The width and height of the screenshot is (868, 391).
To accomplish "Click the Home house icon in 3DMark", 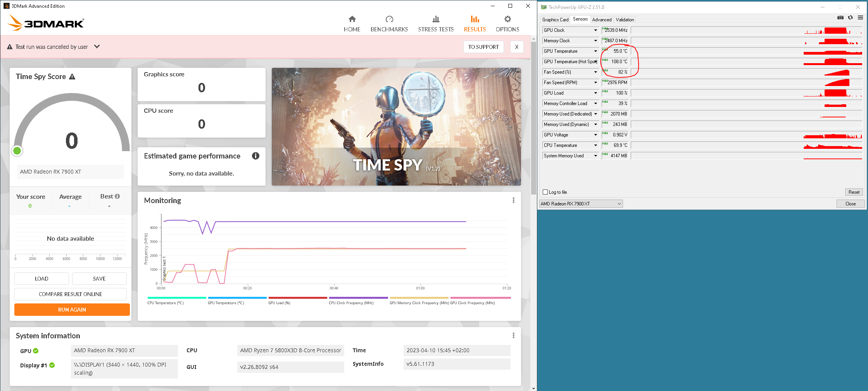I will [x=352, y=19].
